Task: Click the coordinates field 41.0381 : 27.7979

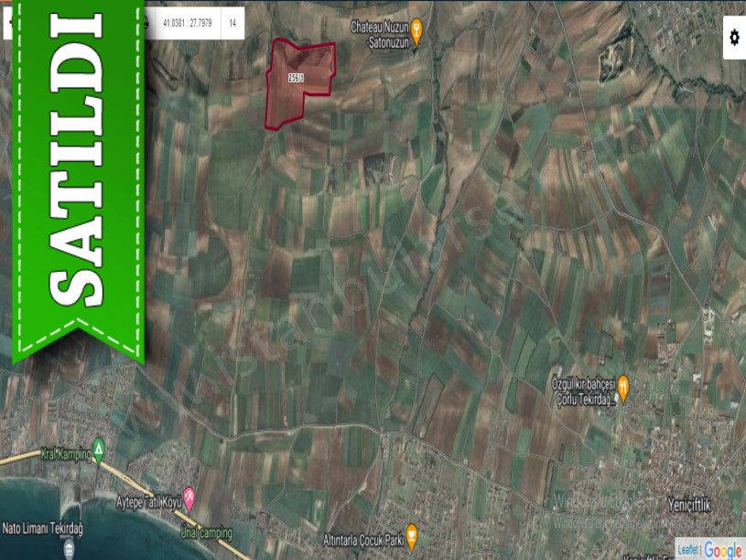Action: (x=188, y=22)
